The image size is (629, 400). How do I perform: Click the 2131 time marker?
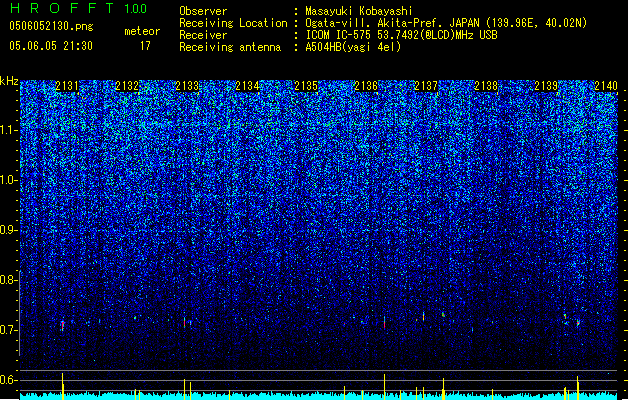click(x=67, y=86)
